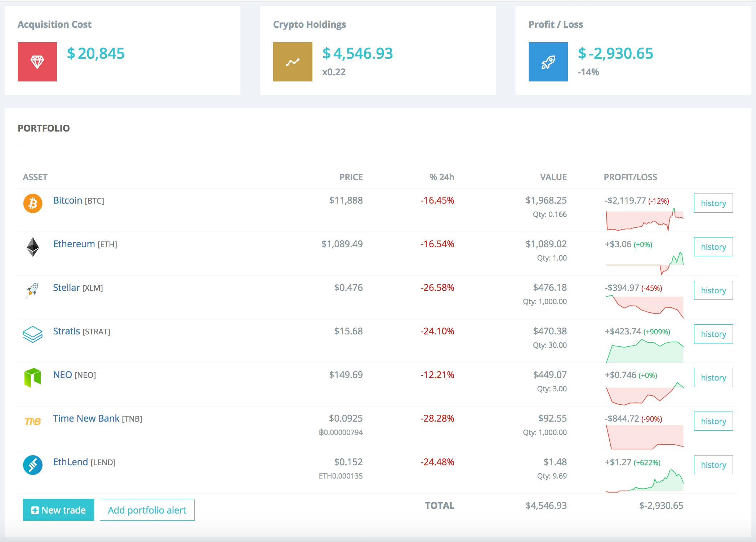This screenshot has height=542, width=756.
Task: Click the Ethereum diamond logo icon
Action: [33, 247]
